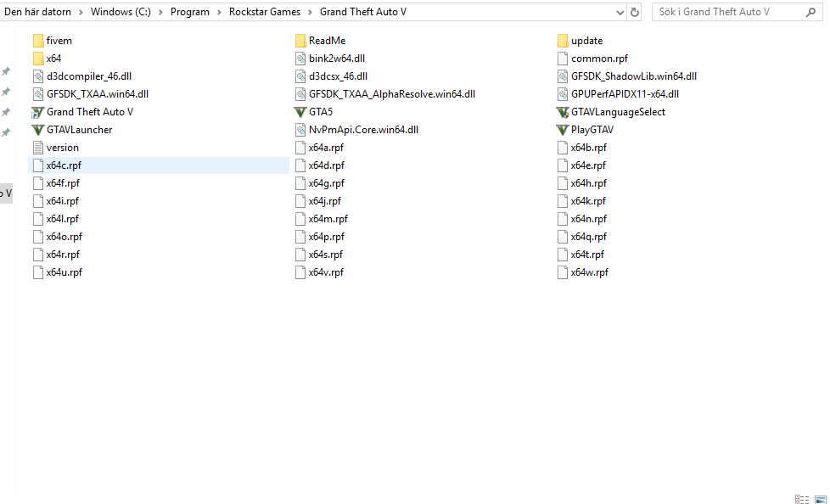830x504 pixels.
Task: Select the GFSDK_ShadowLib.win64.dll file icon
Action: click(563, 76)
